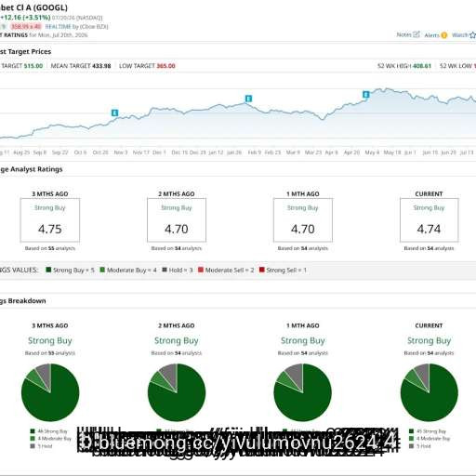
Task: Select the 3 MTHS AGO 4.75 rating box
Action: point(50,220)
